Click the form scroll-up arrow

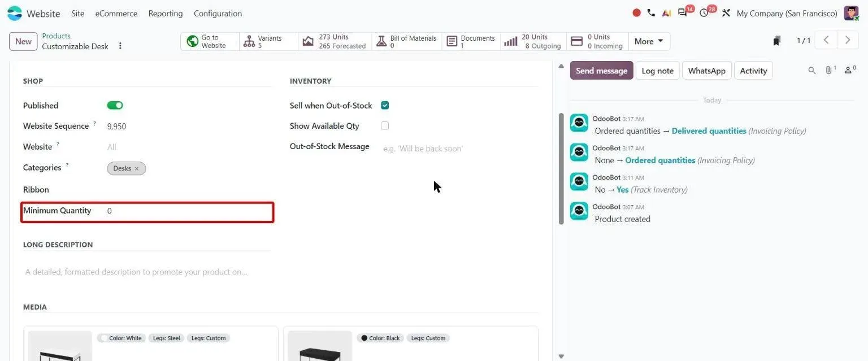click(x=561, y=66)
